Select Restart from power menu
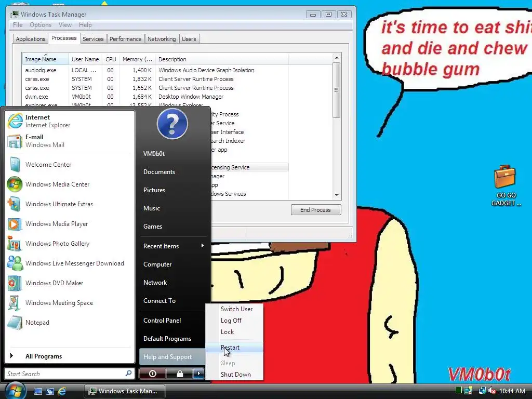Image resolution: width=532 pixels, height=399 pixels. click(234, 348)
